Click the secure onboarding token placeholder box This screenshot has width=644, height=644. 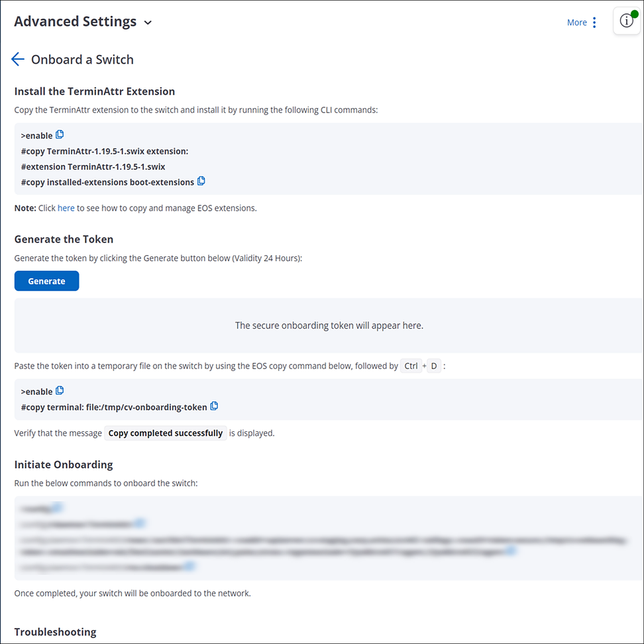[x=329, y=325]
